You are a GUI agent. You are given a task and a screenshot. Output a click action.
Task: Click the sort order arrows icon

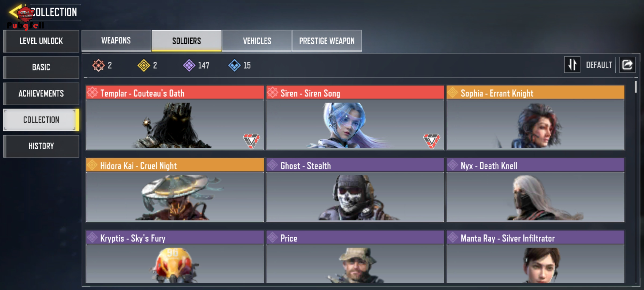point(572,64)
